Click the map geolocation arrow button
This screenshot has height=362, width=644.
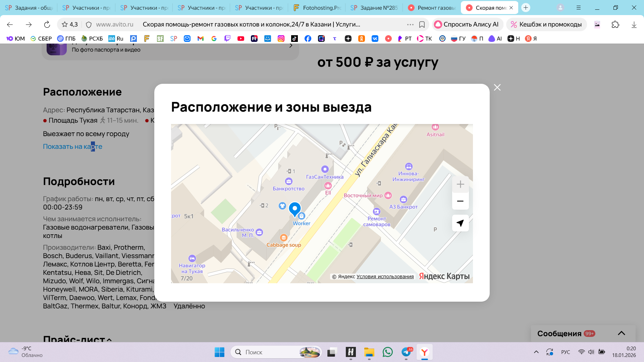460,223
